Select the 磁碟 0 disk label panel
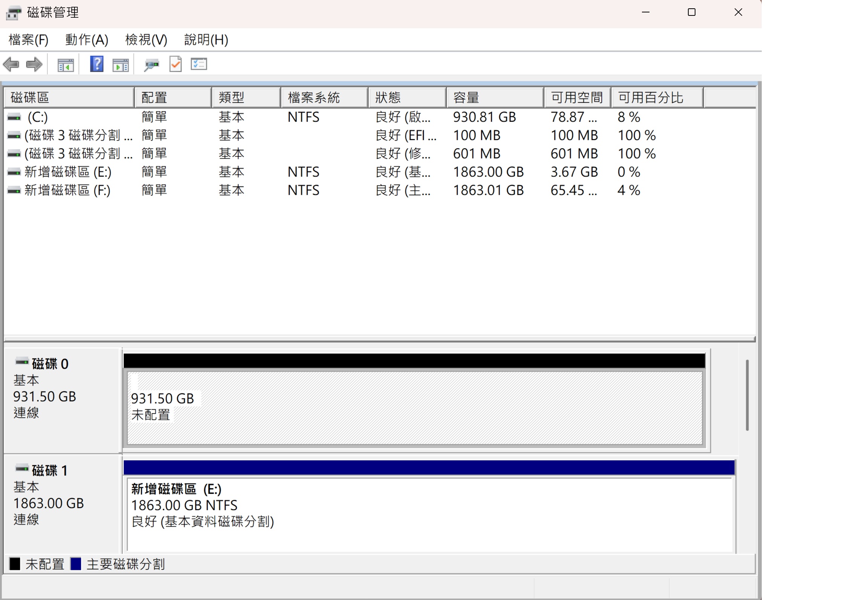The width and height of the screenshot is (868, 600). 63,401
